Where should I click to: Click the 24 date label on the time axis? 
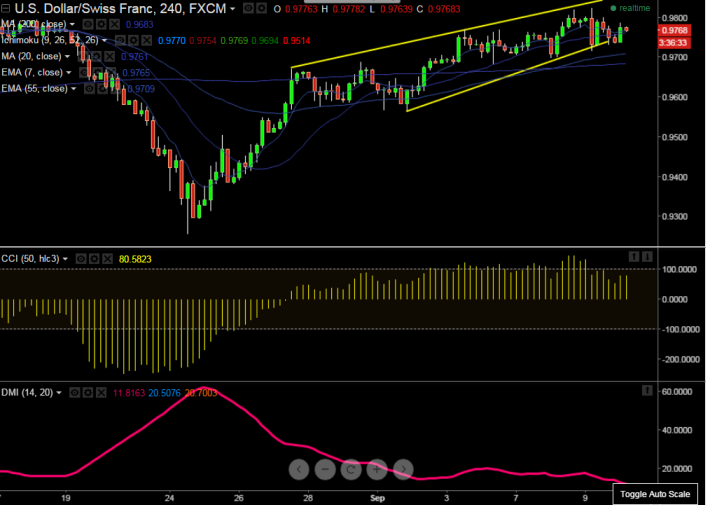(169, 498)
